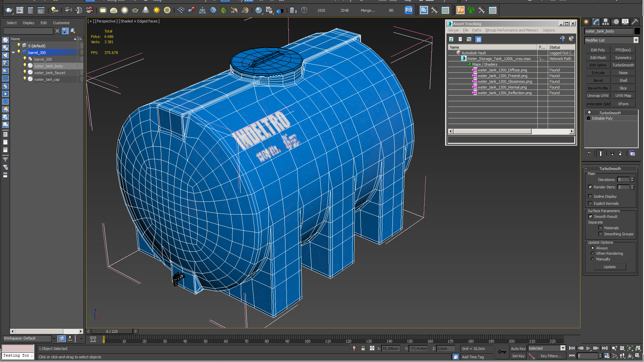The image size is (644, 362).
Task: Click the Symmetry modifier button
Action: 623,58
